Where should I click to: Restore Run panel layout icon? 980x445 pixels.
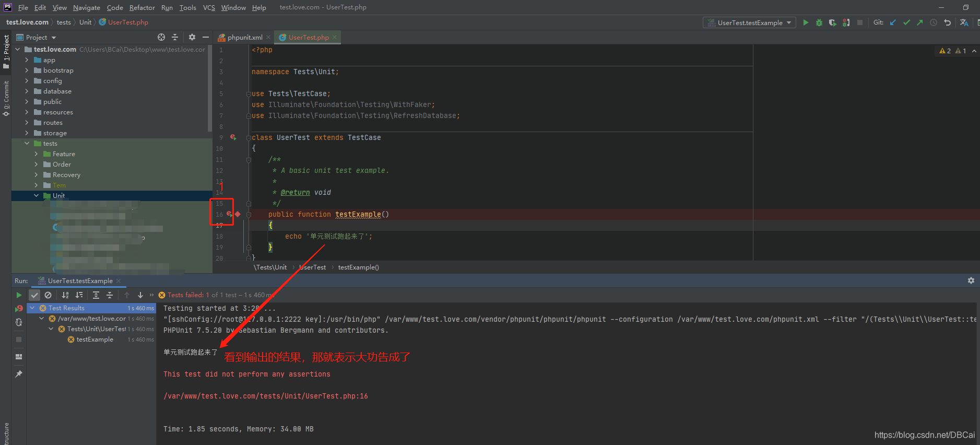tap(19, 357)
